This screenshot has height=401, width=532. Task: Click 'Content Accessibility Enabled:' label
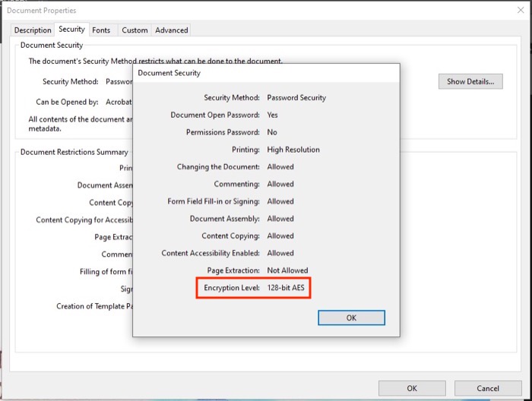[211, 253]
